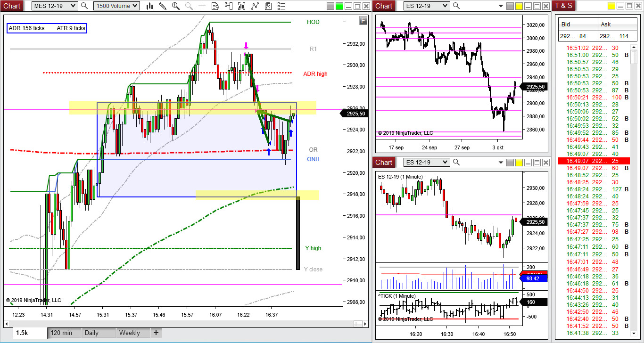Open the data box icon
Viewport: 644px width, 343px height.
pos(216,6)
